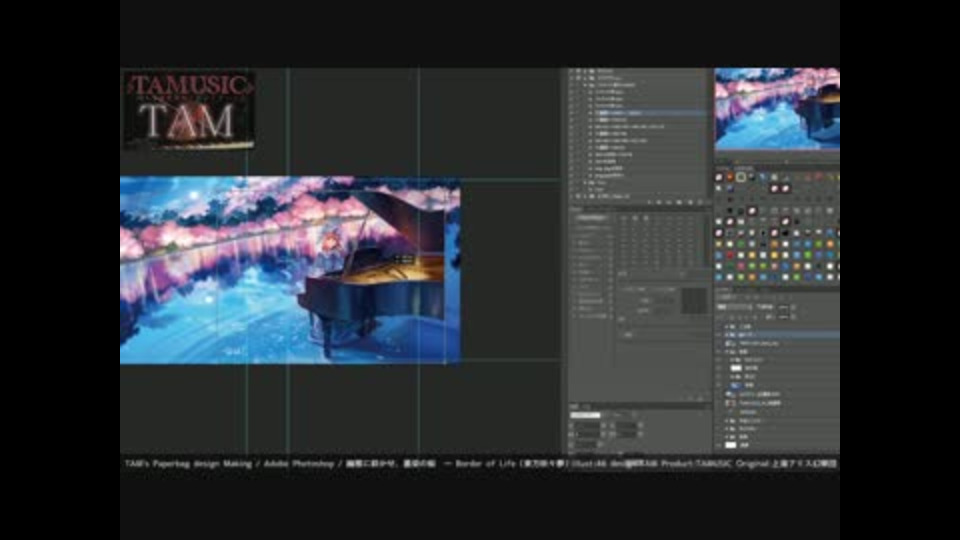Open the blend mode dropdown in Layers panel
960x540 pixels.
click(735, 307)
